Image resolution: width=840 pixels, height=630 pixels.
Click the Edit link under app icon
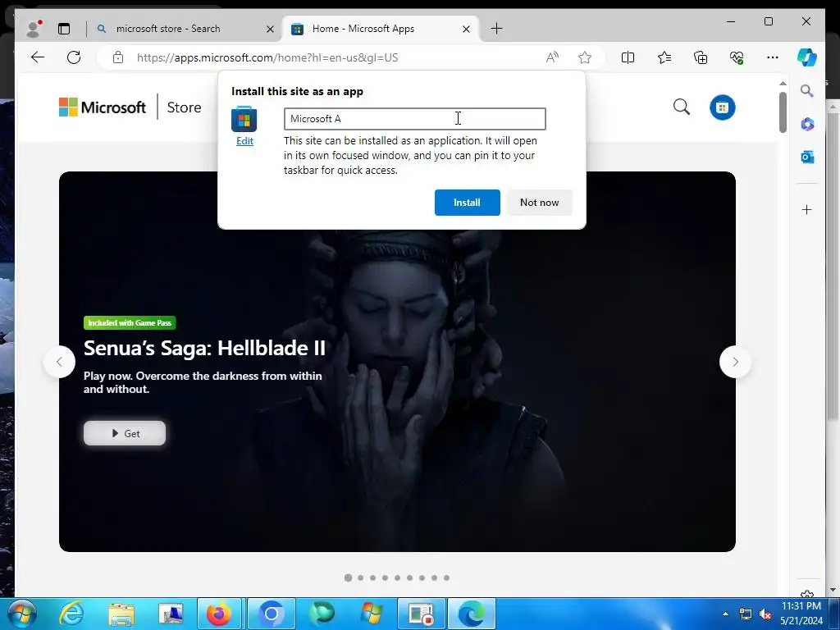tap(244, 141)
